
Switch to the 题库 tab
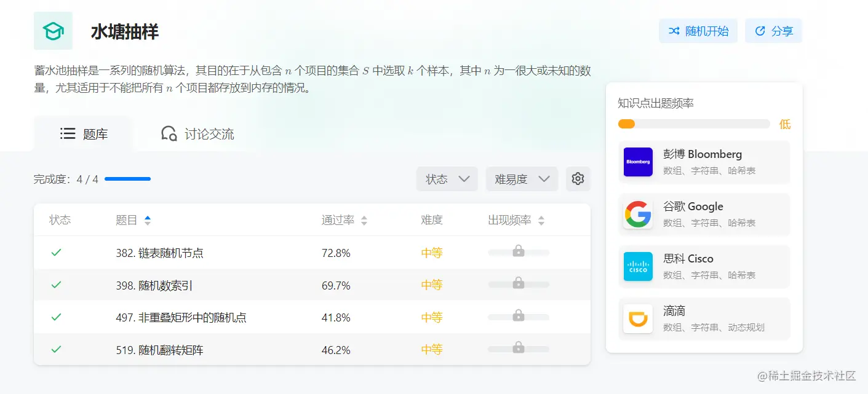pyautogui.click(x=84, y=133)
